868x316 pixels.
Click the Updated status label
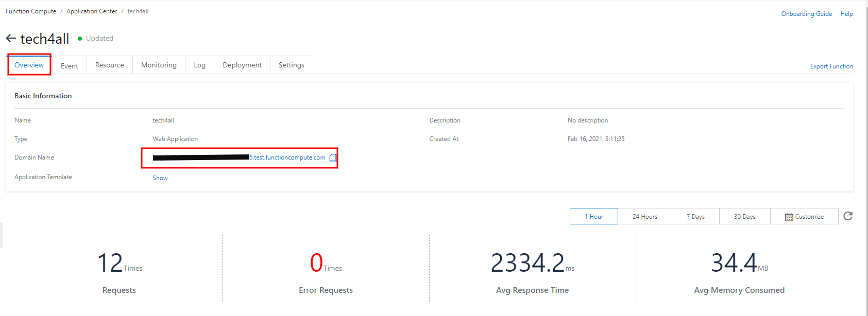99,38
